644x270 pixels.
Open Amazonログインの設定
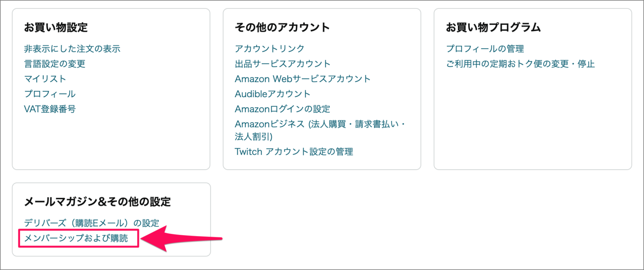pos(283,109)
